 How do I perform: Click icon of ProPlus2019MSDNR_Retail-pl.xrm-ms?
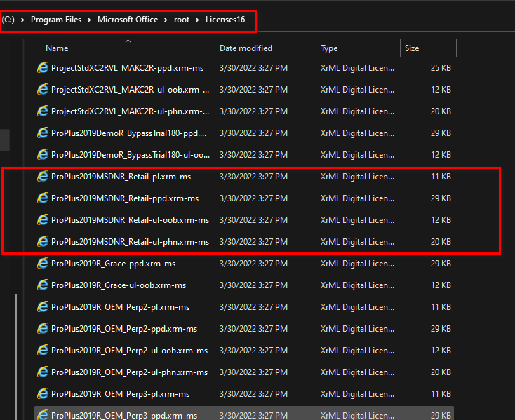point(43,177)
